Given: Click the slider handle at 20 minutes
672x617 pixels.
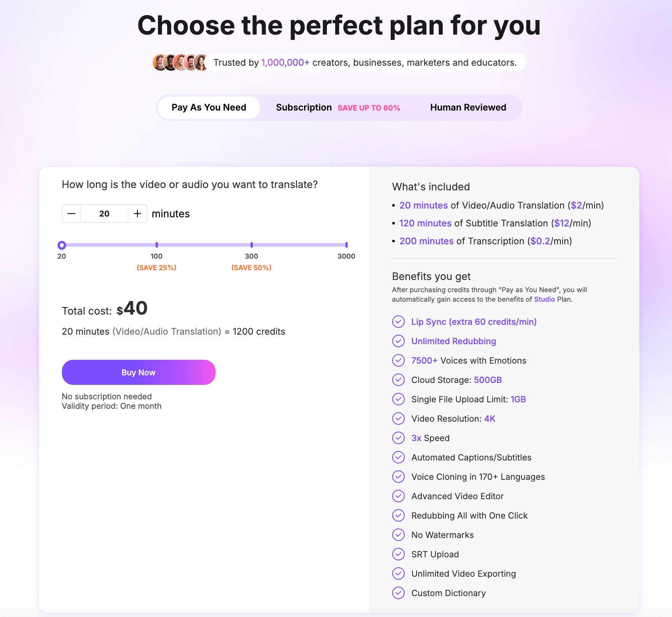Looking at the screenshot, I should point(62,245).
